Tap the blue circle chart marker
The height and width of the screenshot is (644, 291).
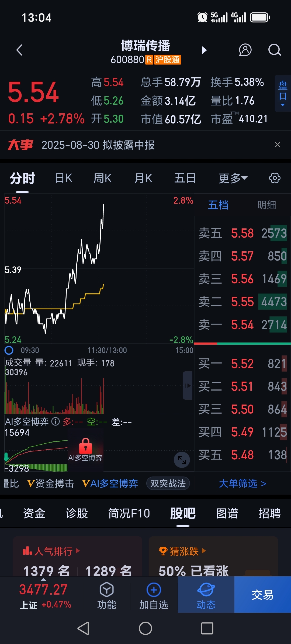(9, 350)
